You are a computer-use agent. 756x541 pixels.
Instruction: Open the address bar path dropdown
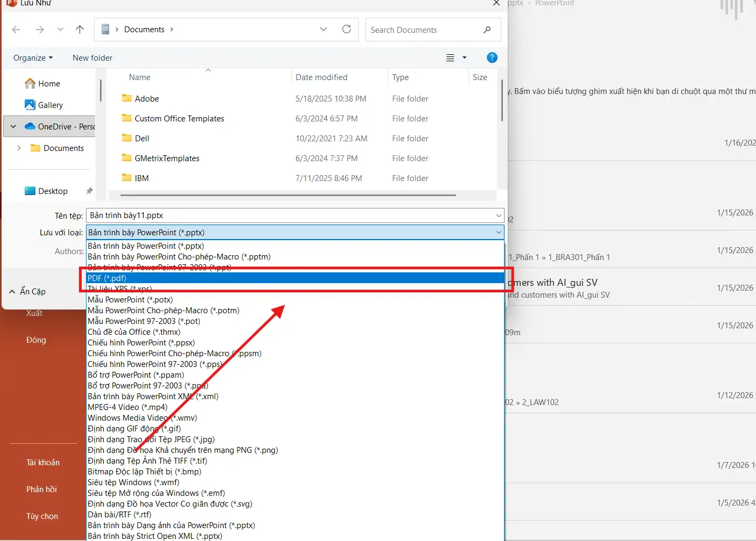(323, 30)
